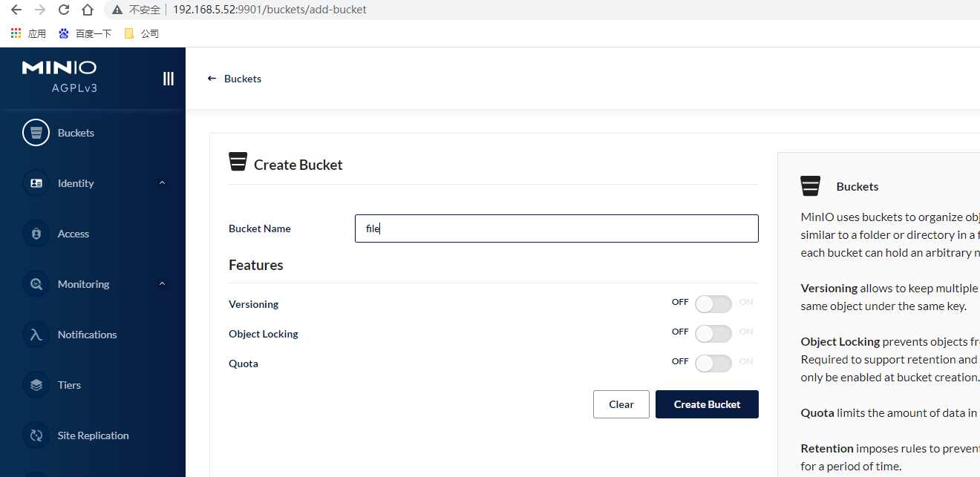Open the 公司 bookmarks folder
The height and width of the screenshot is (477, 980).
pos(141,33)
